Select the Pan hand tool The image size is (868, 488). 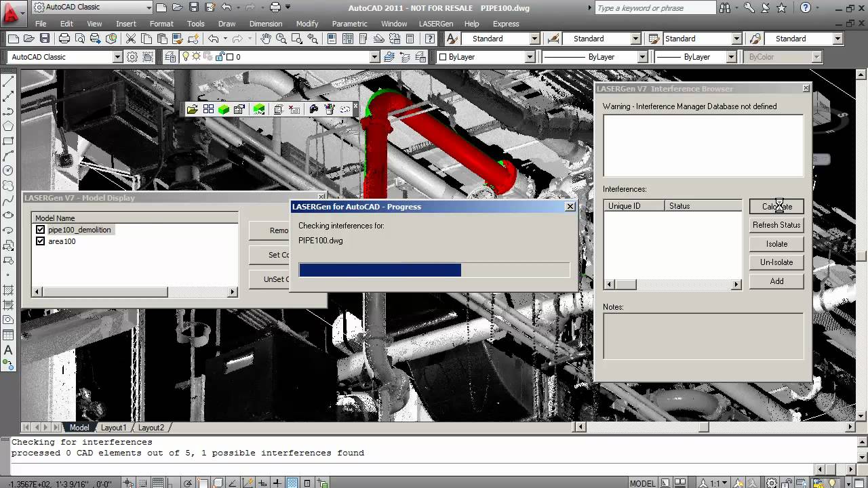coord(266,39)
